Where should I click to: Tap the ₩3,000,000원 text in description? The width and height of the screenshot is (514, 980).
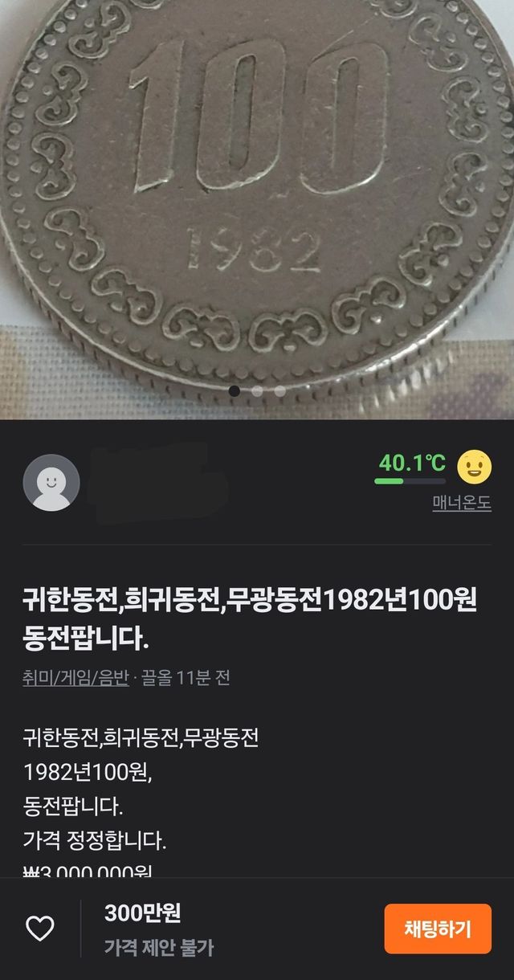(87, 871)
